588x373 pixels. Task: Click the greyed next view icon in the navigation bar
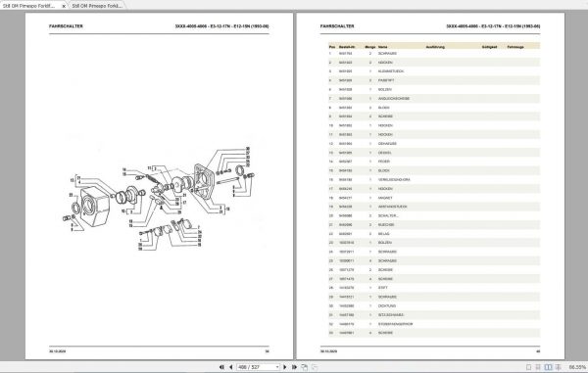pyautogui.click(x=315, y=367)
